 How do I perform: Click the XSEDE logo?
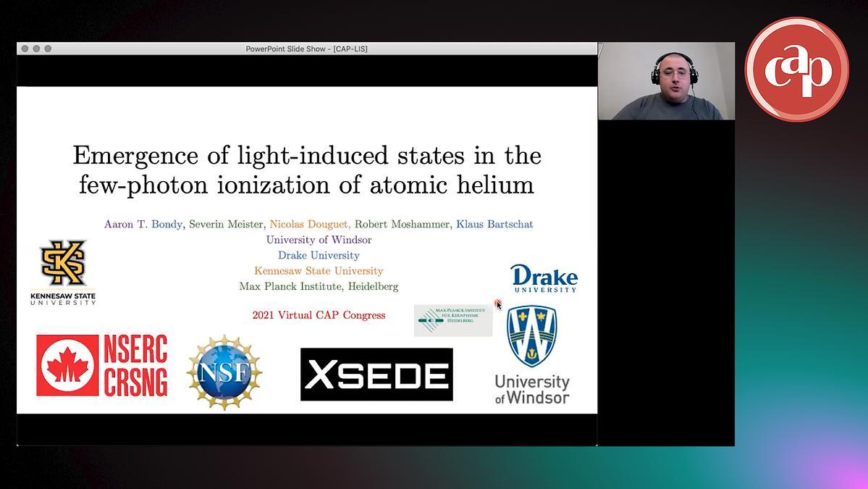click(376, 375)
